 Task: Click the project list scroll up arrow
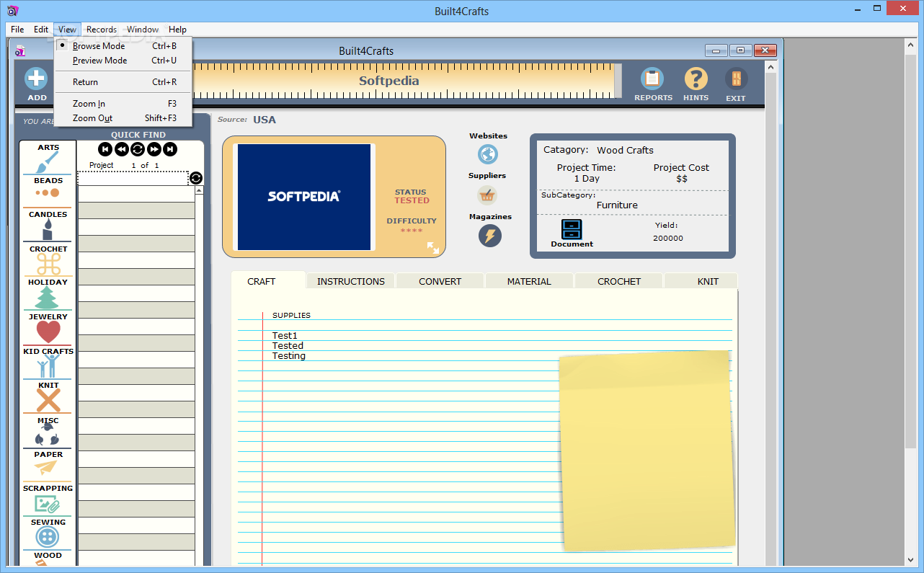(x=199, y=190)
